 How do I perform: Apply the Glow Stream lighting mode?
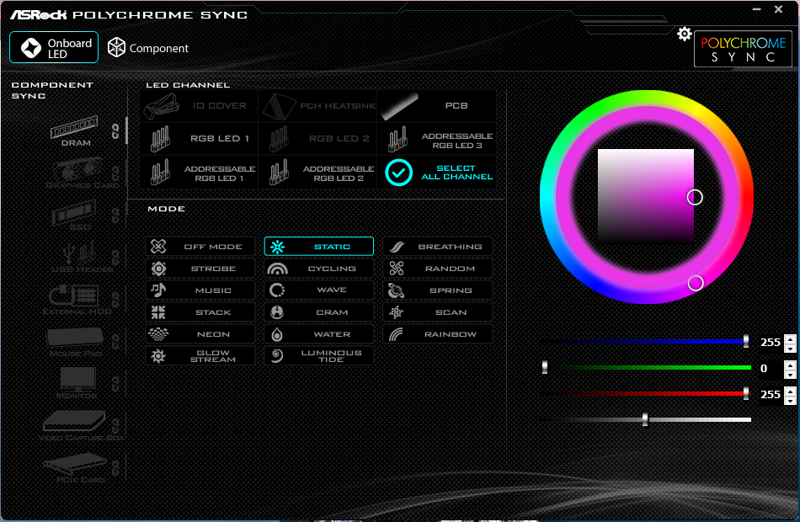(x=200, y=356)
